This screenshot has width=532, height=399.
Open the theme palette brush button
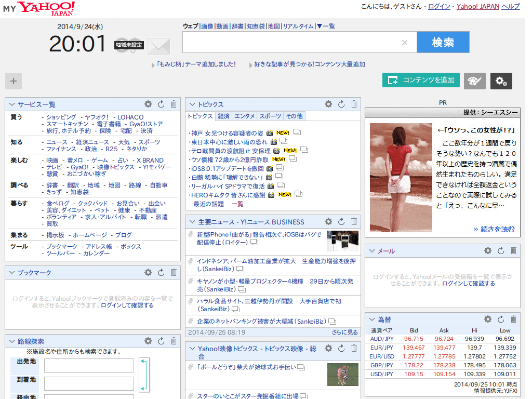tap(475, 81)
